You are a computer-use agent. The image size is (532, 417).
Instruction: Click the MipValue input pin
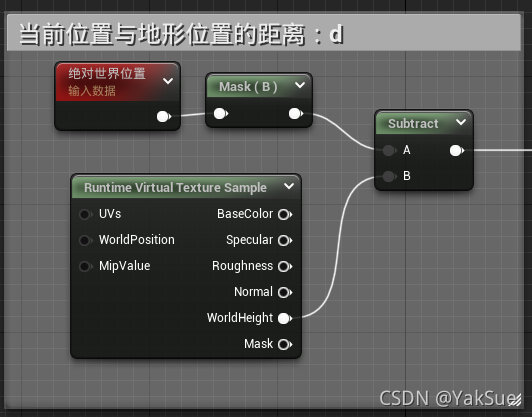click(85, 266)
